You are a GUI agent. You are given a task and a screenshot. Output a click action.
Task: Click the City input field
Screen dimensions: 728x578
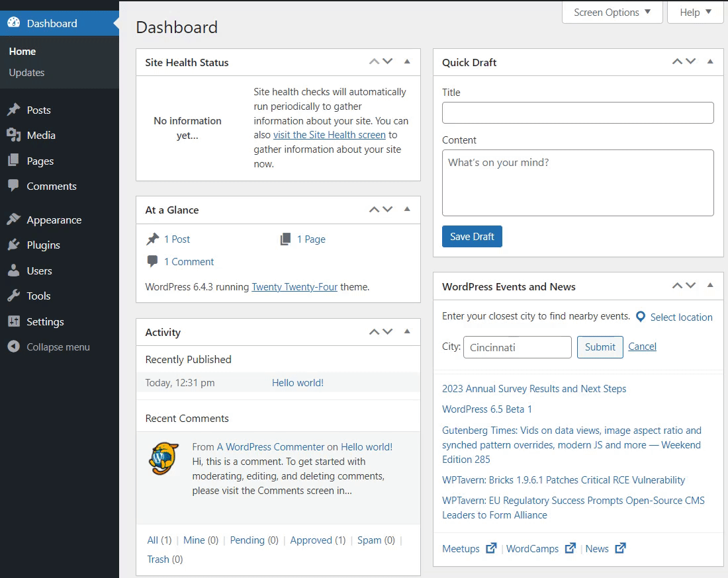click(x=518, y=347)
